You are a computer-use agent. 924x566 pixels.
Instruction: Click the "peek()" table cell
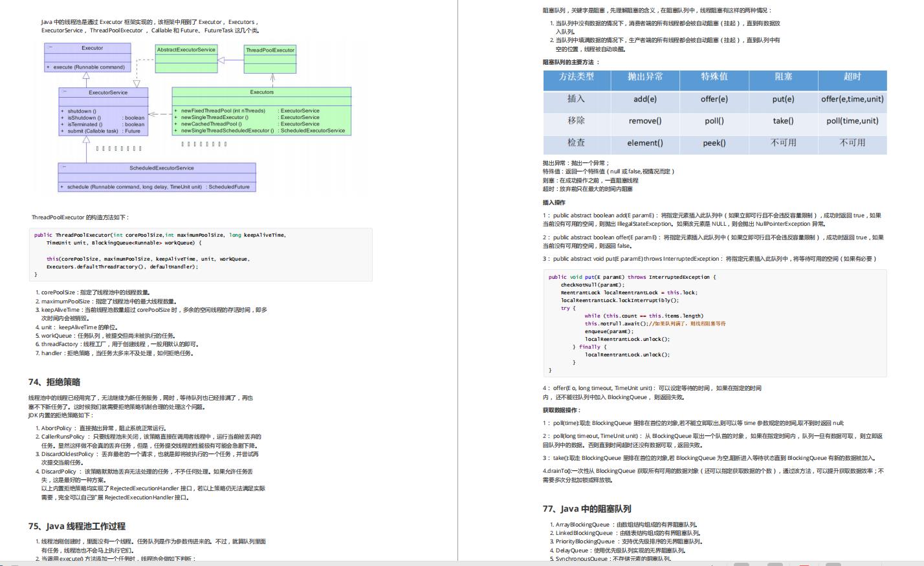point(714,143)
